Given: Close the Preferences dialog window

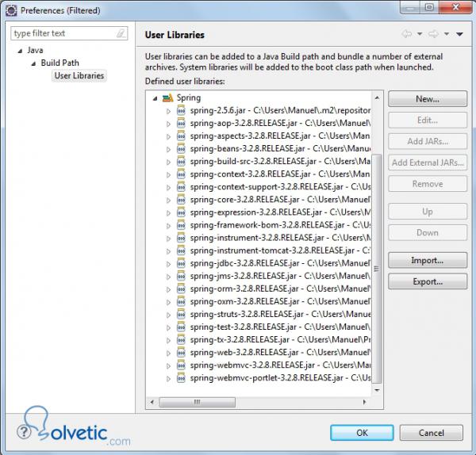Looking at the screenshot, I should (x=455, y=7).
